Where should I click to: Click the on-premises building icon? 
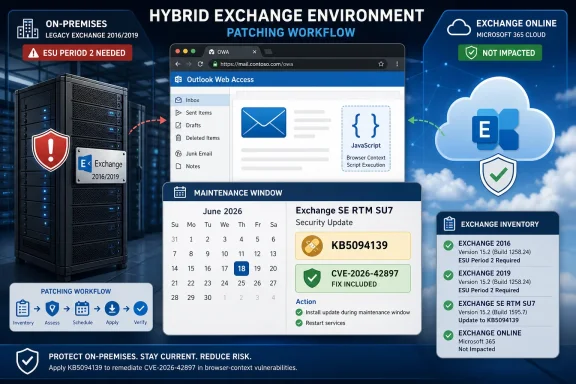click(x=28, y=29)
